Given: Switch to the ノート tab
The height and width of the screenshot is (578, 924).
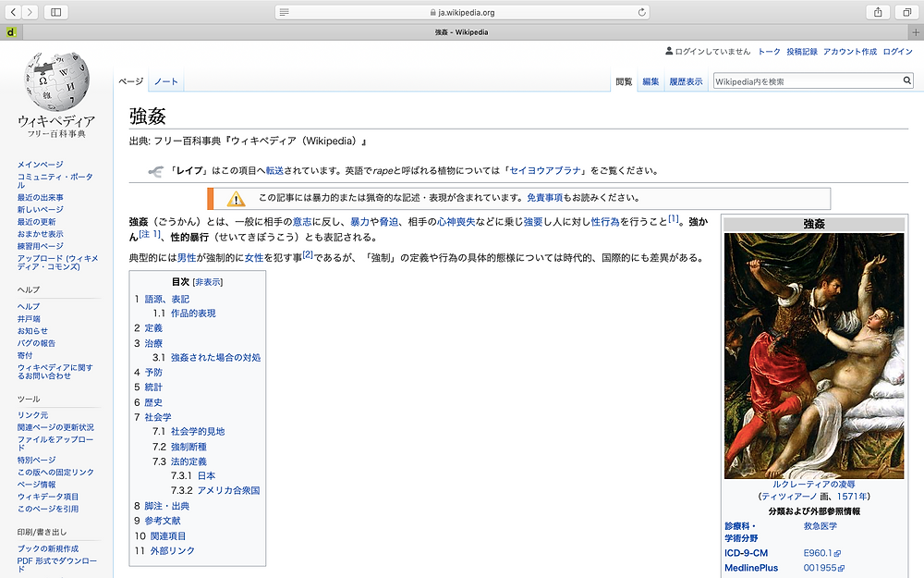Looking at the screenshot, I should click(x=166, y=81).
